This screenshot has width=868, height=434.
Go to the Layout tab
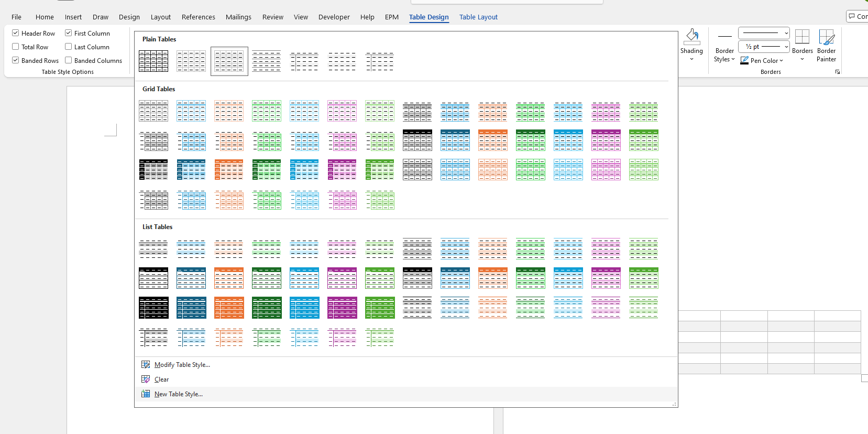(x=161, y=17)
